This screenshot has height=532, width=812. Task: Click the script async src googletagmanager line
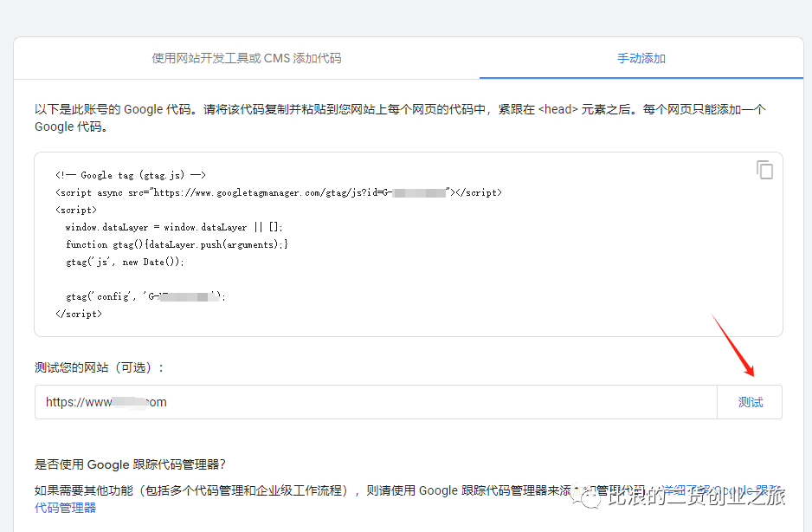(279, 192)
